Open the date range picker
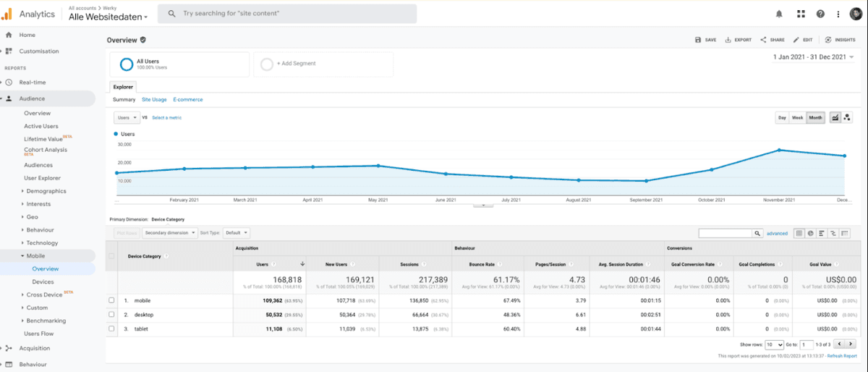Screen dimensions: 868x372 pyautogui.click(x=814, y=56)
